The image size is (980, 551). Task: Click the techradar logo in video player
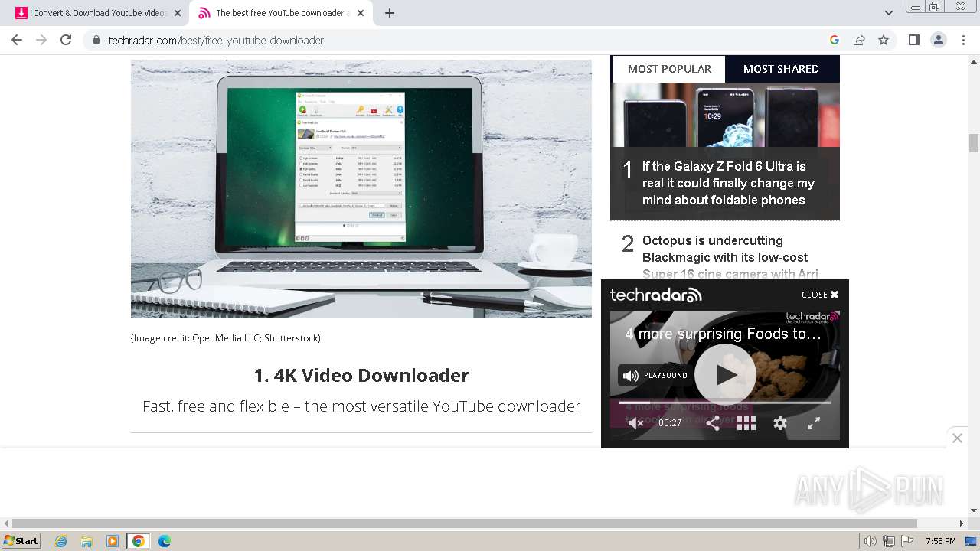(x=656, y=295)
